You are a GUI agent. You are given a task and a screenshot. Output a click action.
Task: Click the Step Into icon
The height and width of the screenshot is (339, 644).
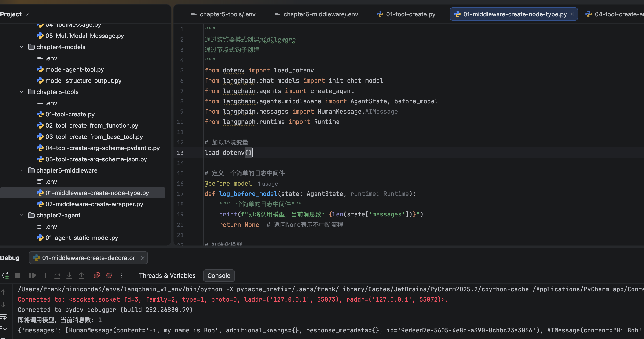(x=69, y=276)
